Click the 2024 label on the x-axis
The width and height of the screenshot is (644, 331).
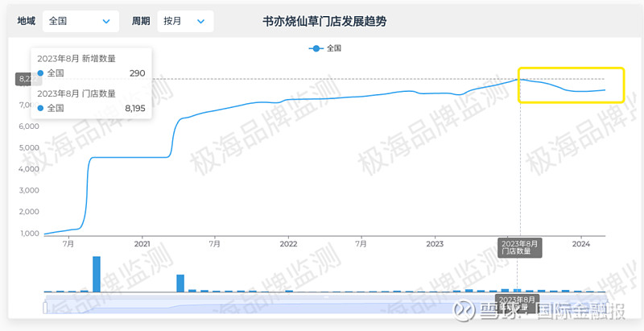pyautogui.click(x=580, y=244)
